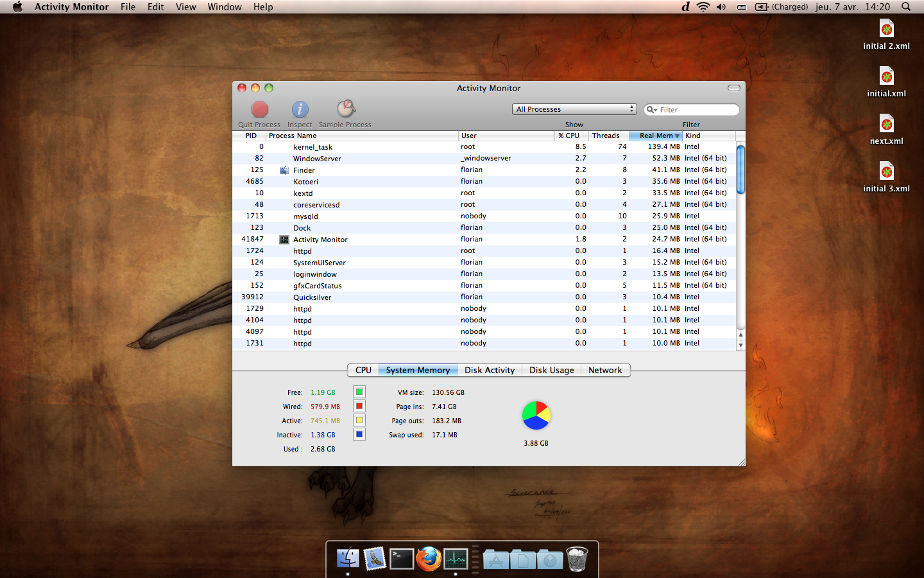Open Spotlight search magnifier in menu bar
This screenshot has width=924, height=578.
click(906, 7)
